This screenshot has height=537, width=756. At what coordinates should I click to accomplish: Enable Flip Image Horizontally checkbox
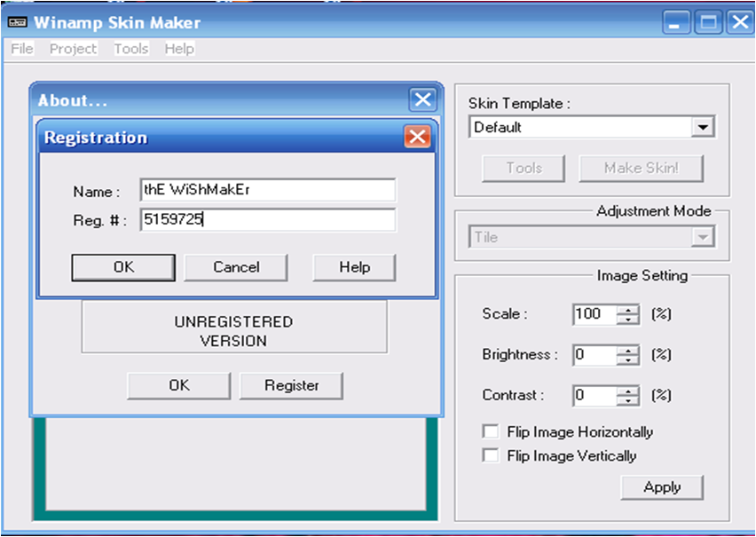click(x=491, y=431)
